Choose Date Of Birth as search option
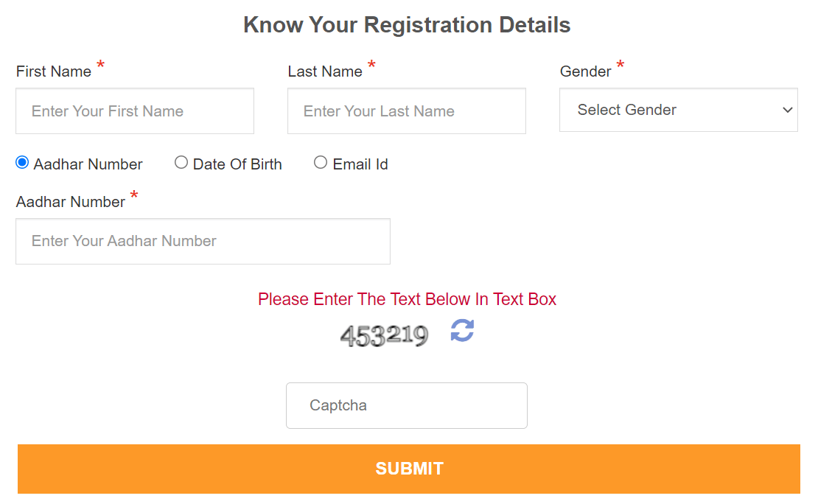 [181, 162]
